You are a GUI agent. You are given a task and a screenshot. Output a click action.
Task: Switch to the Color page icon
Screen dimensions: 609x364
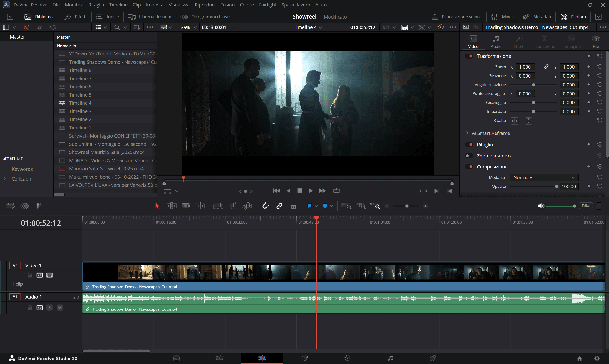(x=348, y=358)
